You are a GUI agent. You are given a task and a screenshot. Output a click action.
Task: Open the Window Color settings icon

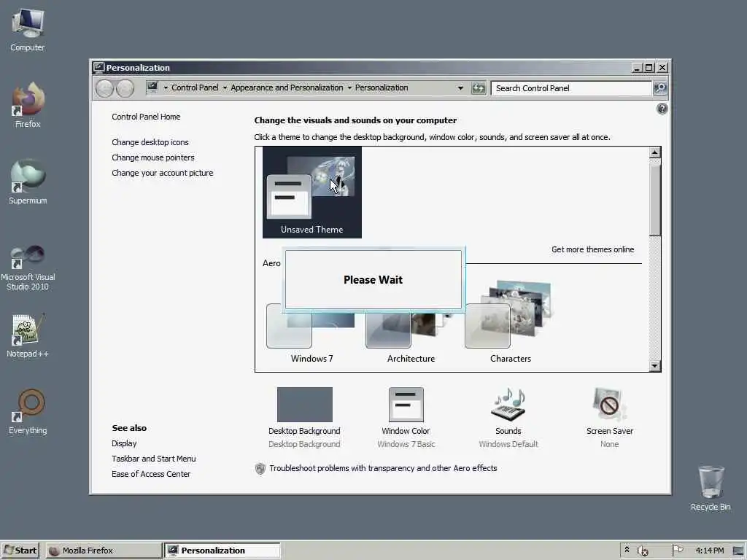click(406, 405)
